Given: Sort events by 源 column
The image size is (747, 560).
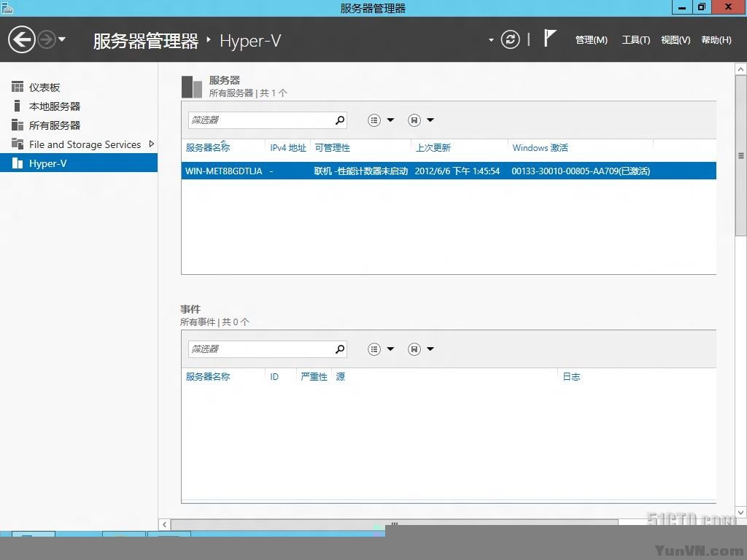Looking at the screenshot, I should 340,377.
